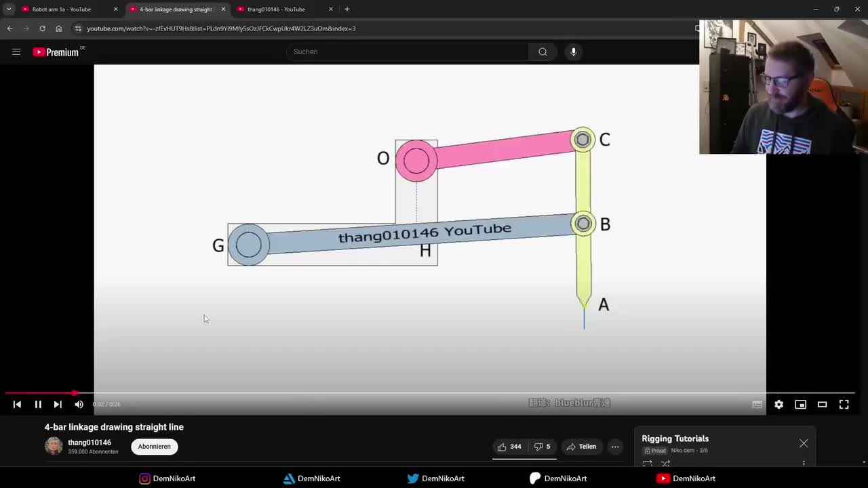The height and width of the screenshot is (488, 868).
Task: Click the 0:02 / 0:26 time display
Action: click(106, 404)
